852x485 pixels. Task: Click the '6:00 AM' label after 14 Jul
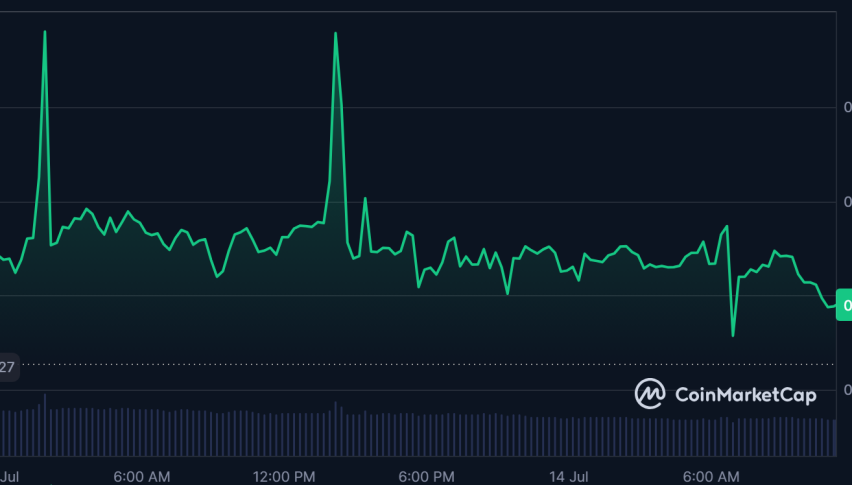711,477
